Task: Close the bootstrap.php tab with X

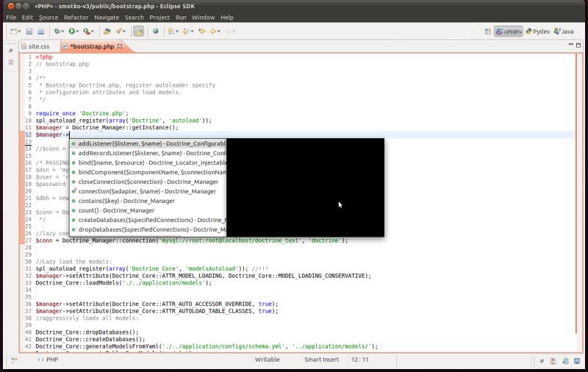Action: click(120, 46)
